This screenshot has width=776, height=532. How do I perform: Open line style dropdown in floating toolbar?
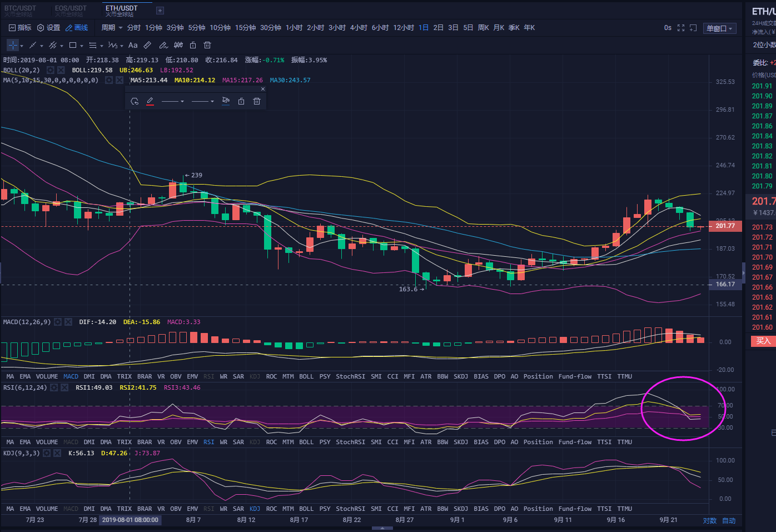203,101
